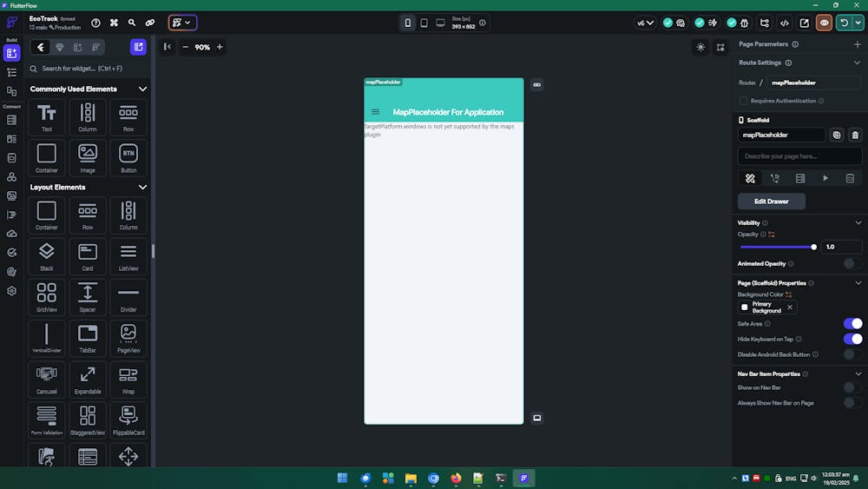Select desktop device preview mode
The width and height of the screenshot is (868, 489).
[441, 23]
